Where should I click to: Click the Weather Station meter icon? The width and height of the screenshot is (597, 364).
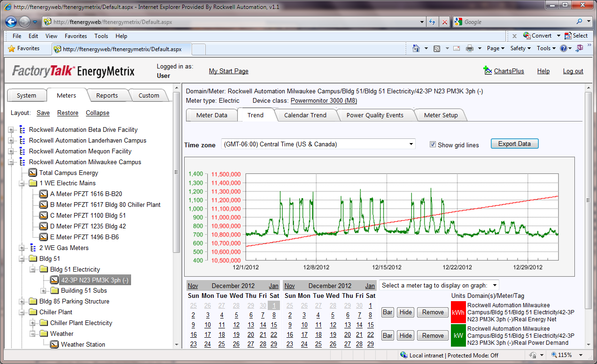pos(54,344)
